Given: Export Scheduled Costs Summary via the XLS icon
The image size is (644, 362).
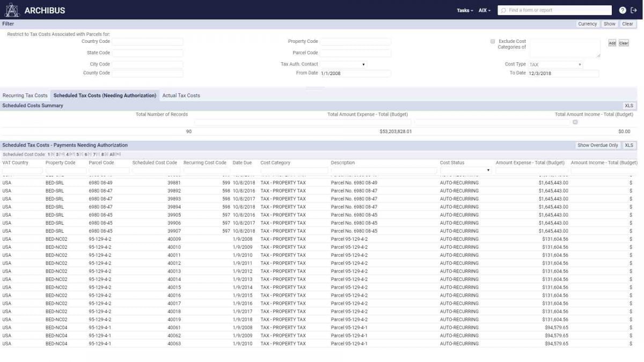Looking at the screenshot, I should (628, 106).
